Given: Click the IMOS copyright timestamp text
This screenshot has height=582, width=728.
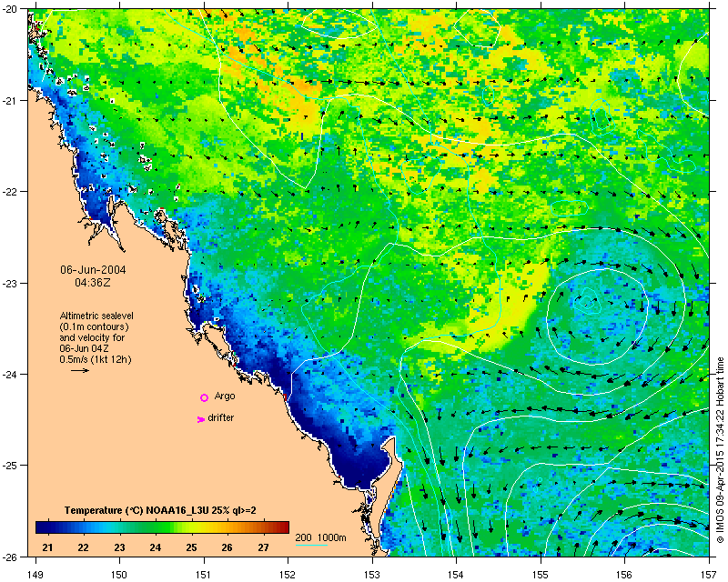Looking at the screenshot, I should point(720,449).
